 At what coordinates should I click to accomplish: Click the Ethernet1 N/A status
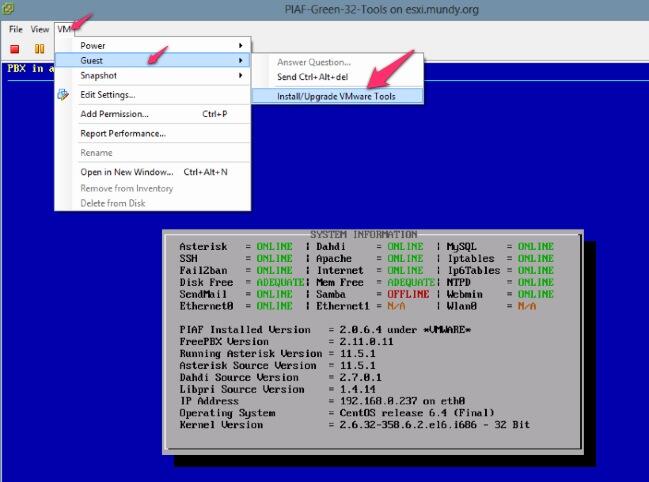[396, 306]
